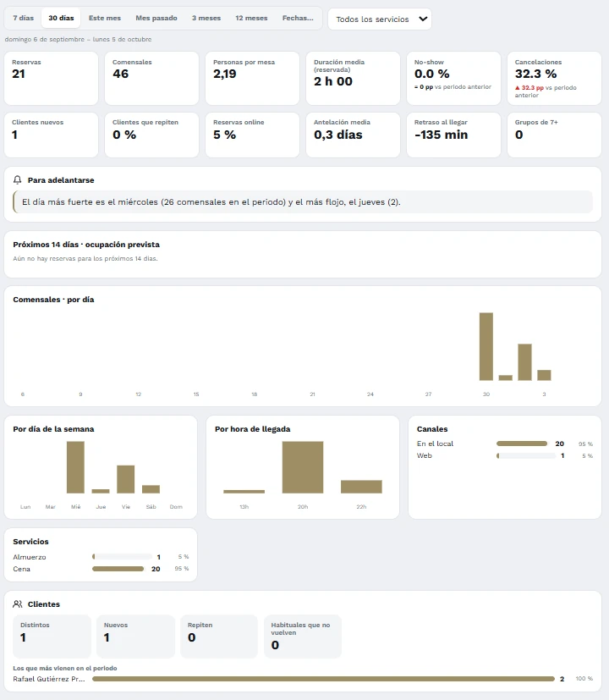The height and width of the screenshot is (700, 609).
Task: Click the Cancelaciones 32.3 % card
Action: coord(554,78)
